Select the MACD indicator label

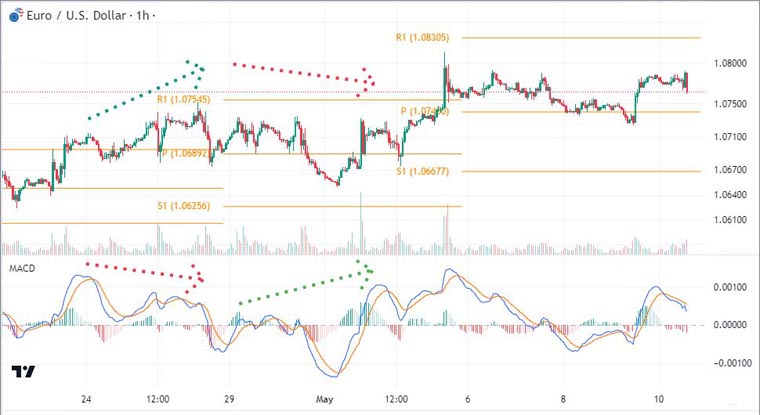point(22,269)
